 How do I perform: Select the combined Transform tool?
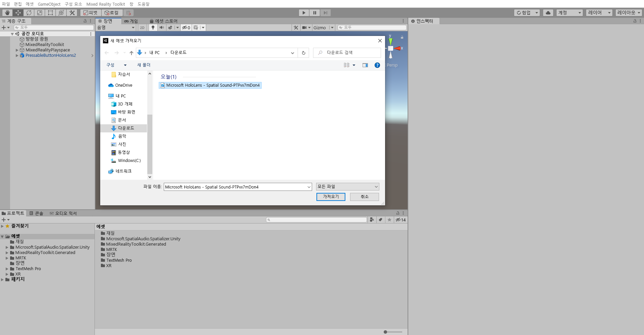pos(61,13)
